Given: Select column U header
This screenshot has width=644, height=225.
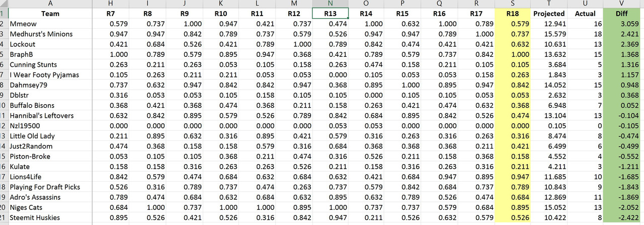Looking at the screenshot, I should (585, 4).
